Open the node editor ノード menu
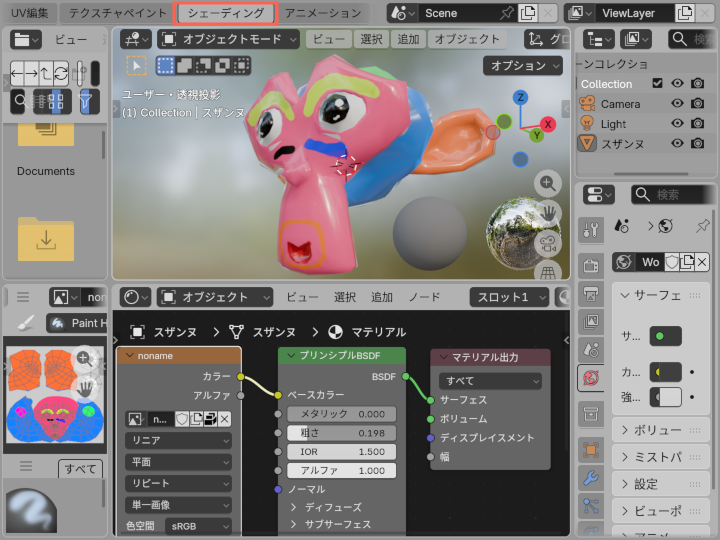Screen dimensions: 720x540 pyautogui.click(x=424, y=297)
